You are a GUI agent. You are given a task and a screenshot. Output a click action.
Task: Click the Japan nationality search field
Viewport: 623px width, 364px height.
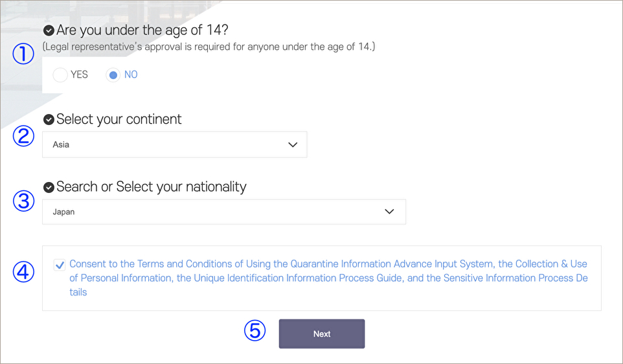(224, 212)
